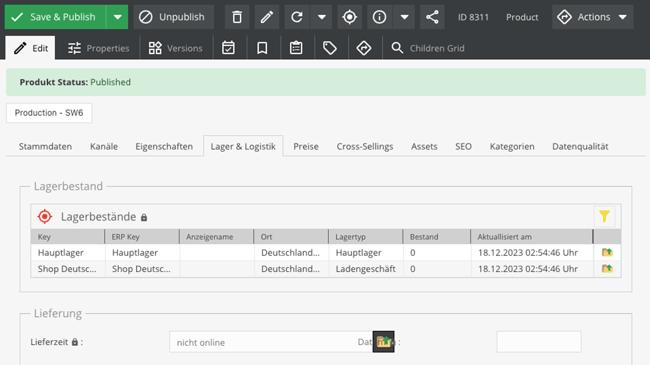Expand the info dropdown arrow
Viewport: 650px width, 365px height.
coord(405,17)
